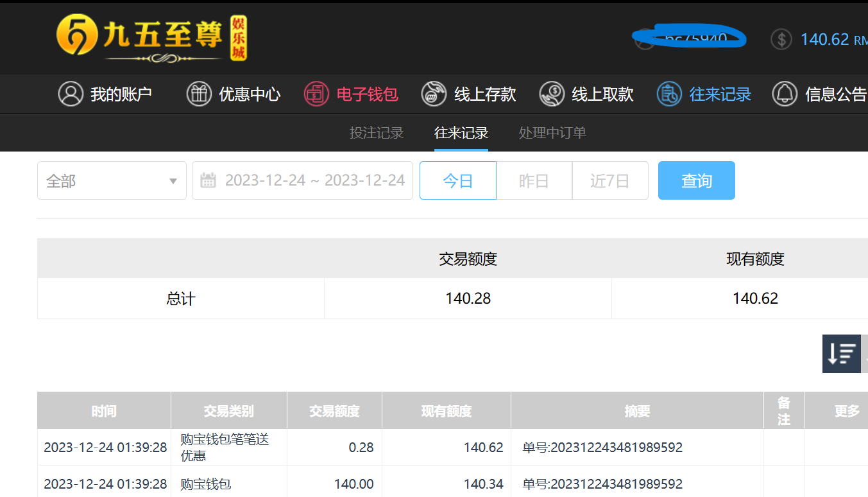Click the timestamp in the 140.00 row

coord(105,484)
